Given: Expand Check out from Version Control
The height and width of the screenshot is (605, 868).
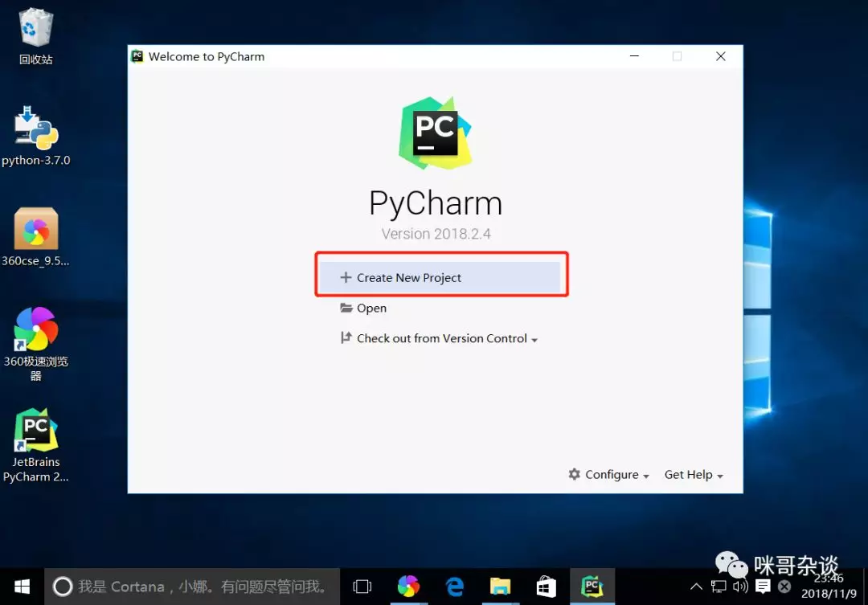Looking at the screenshot, I should point(439,338).
